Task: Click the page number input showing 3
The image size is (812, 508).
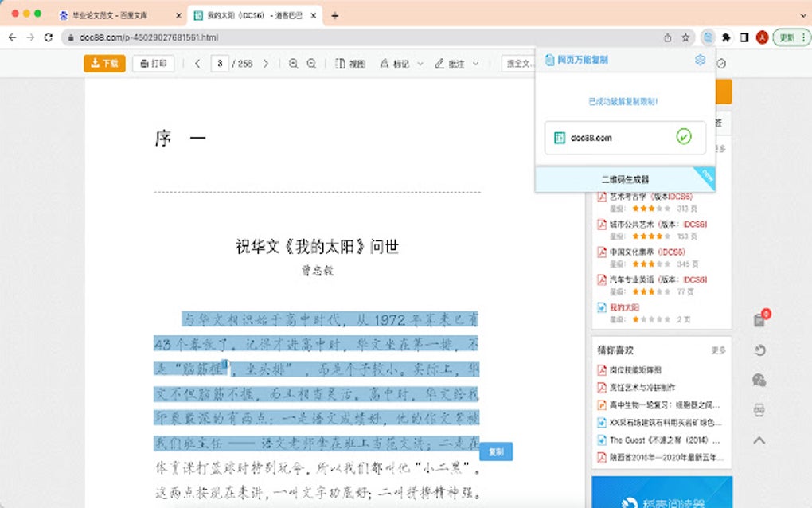Action: pos(220,64)
